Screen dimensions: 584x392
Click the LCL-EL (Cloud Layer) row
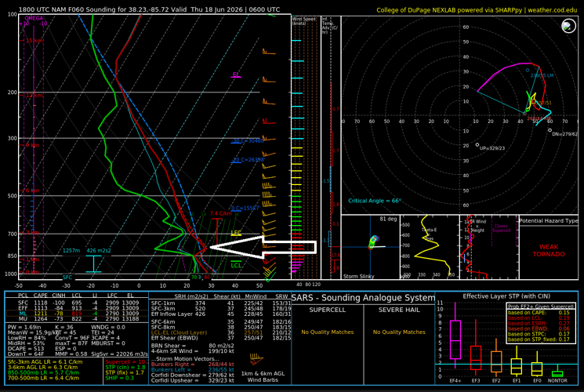coord(220,332)
